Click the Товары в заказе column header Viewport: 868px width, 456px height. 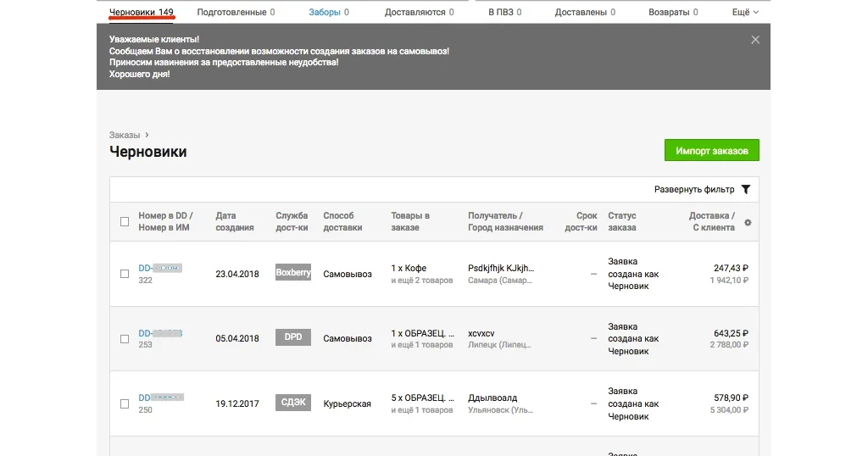[410, 221]
